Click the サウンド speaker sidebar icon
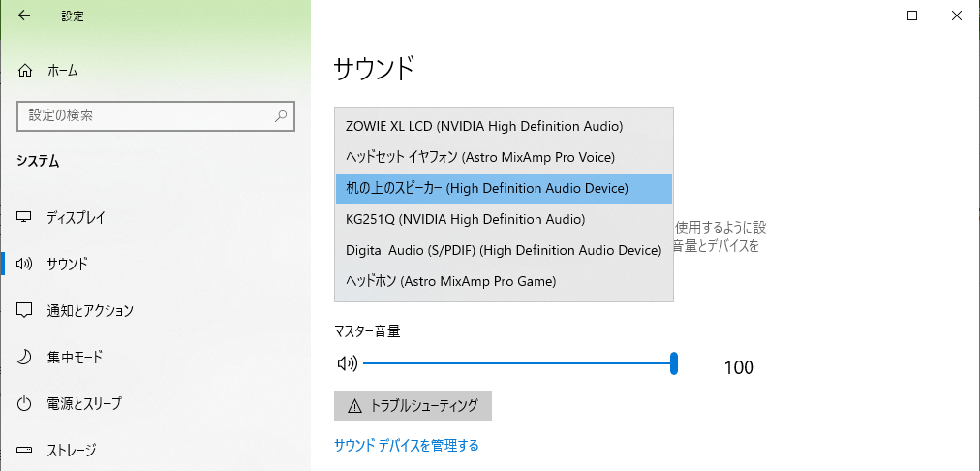 coord(24,264)
